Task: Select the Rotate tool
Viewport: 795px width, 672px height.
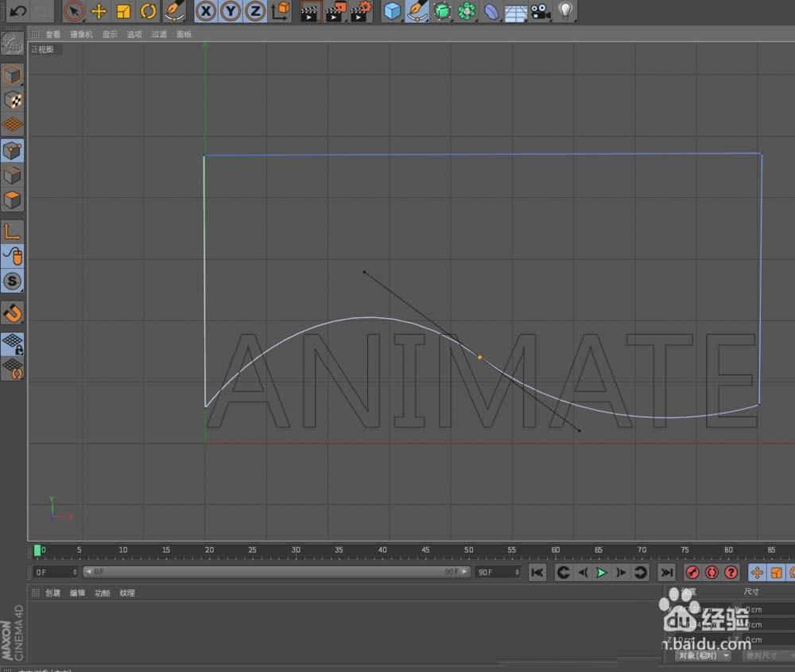Action: click(x=149, y=11)
